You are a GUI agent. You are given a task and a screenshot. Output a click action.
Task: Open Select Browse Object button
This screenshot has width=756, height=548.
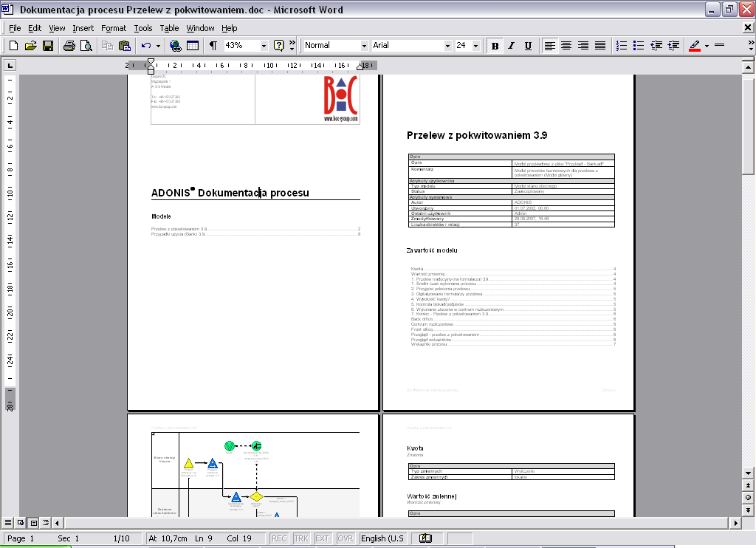coord(749,497)
